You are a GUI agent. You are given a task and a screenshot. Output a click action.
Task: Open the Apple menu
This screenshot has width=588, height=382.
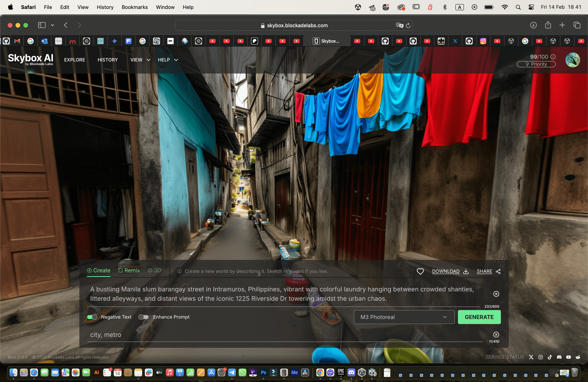[10, 7]
